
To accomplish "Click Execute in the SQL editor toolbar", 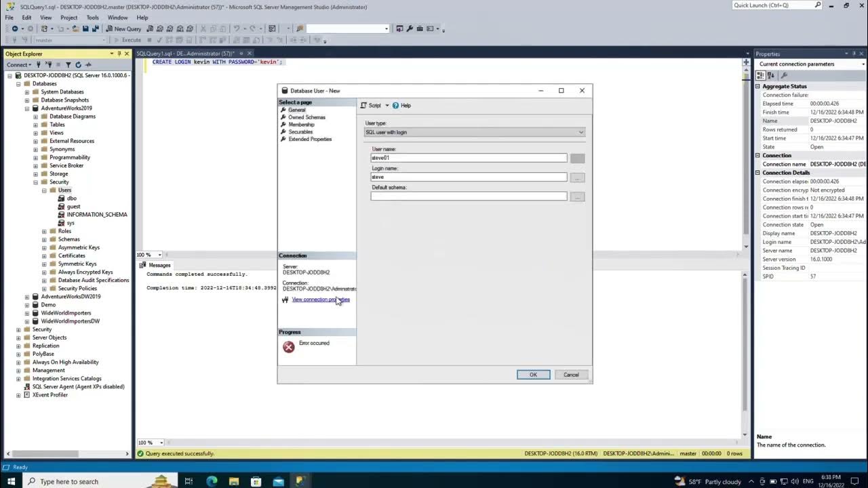I will coord(127,40).
